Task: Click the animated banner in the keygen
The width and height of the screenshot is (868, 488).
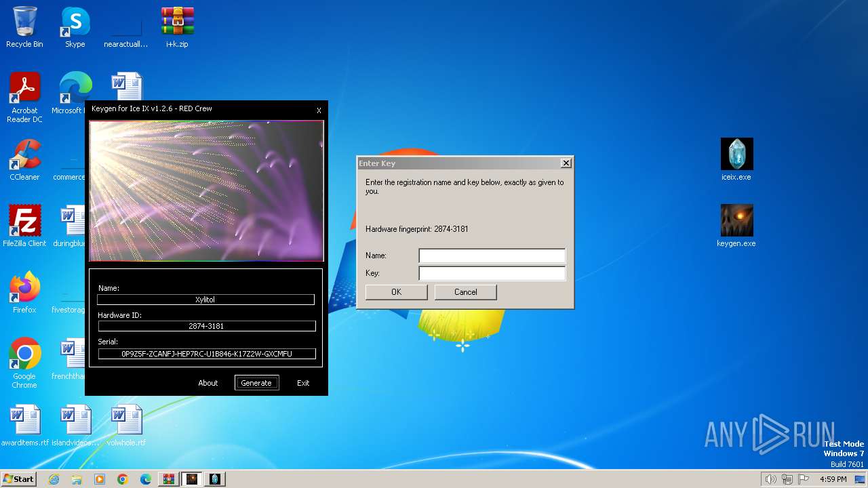Action: click(206, 191)
